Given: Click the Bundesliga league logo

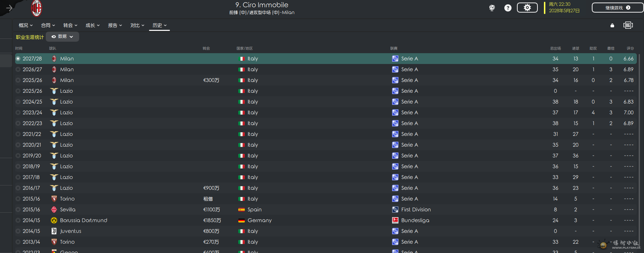Looking at the screenshot, I should click(x=395, y=220).
